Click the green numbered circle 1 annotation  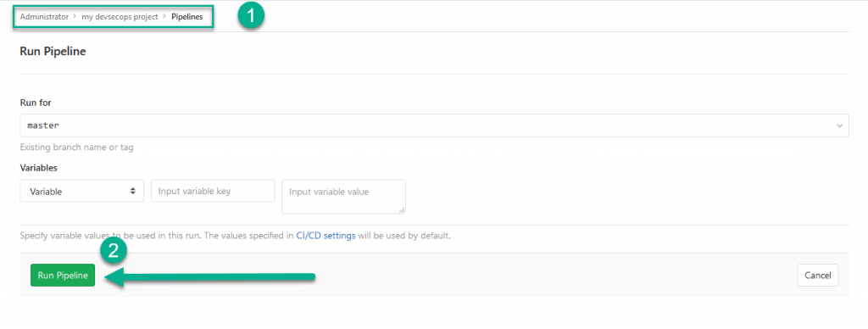coord(251,16)
